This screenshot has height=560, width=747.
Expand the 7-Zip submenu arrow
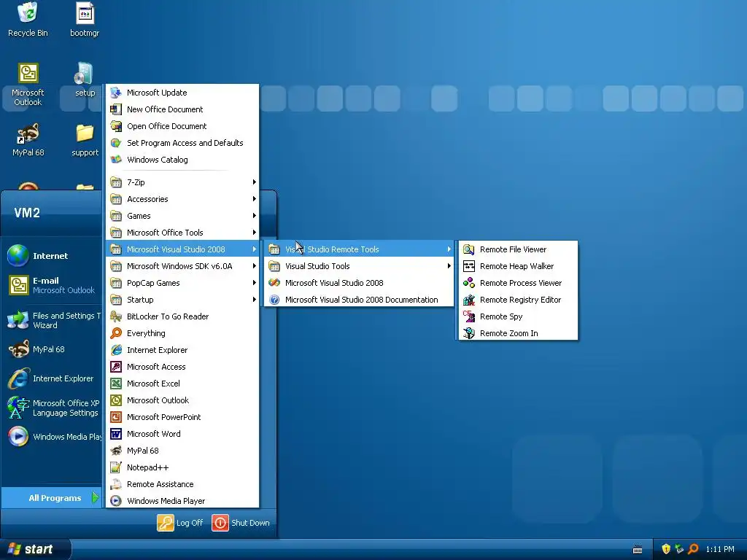pyautogui.click(x=255, y=182)
